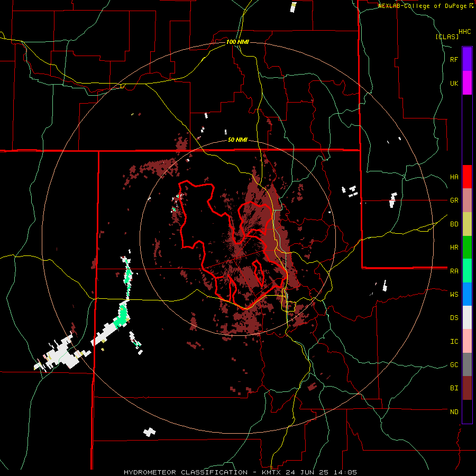Click the 14:05 timestamp text
This screenshot has width=476, height=476.
tap(346, 472)
